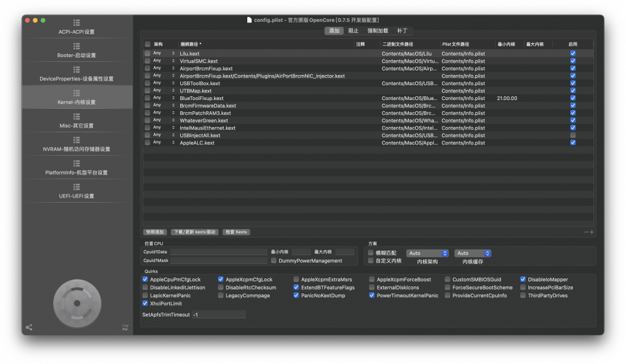Open the UEFI settings section icon

click(76, 187)
